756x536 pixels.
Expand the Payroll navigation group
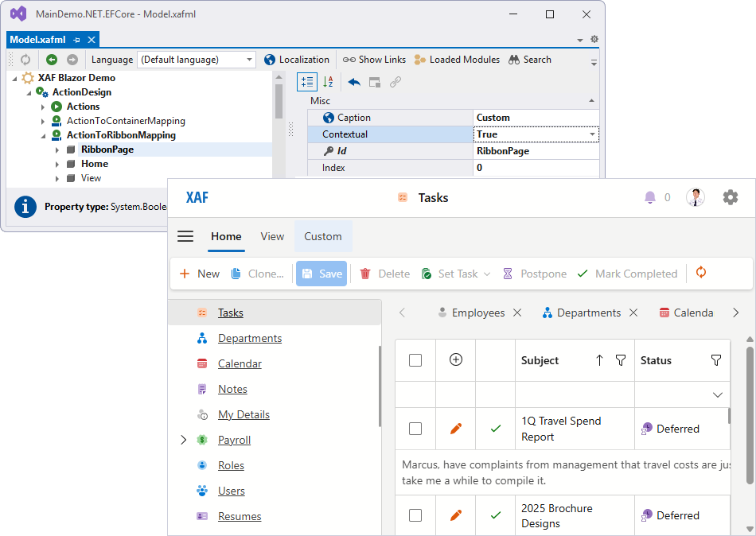[184, 440]
